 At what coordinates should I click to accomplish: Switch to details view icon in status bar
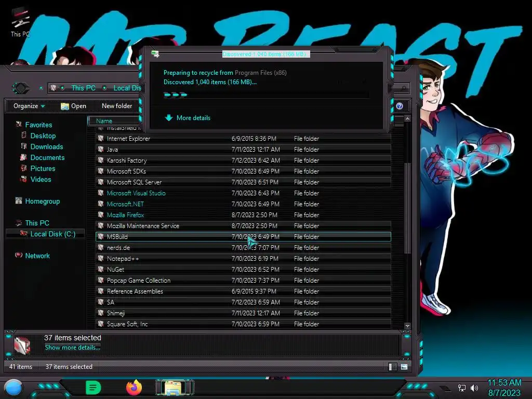point(392,367)
